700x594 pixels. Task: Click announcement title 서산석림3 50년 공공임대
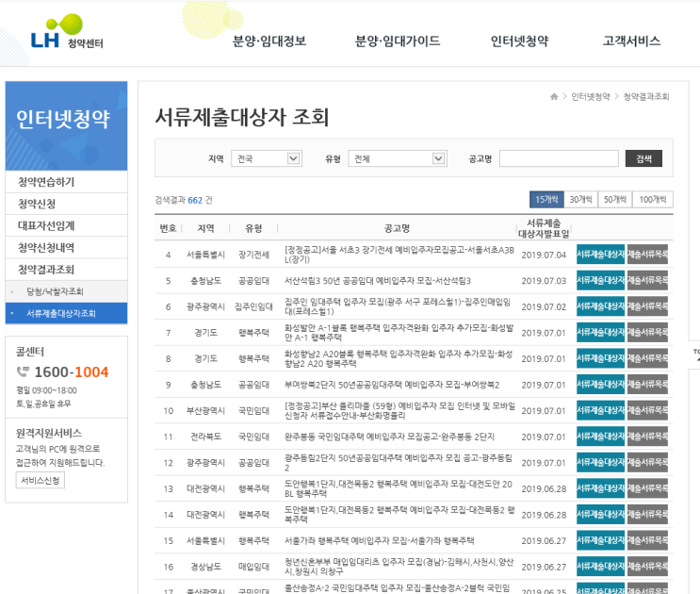(378, 280)
